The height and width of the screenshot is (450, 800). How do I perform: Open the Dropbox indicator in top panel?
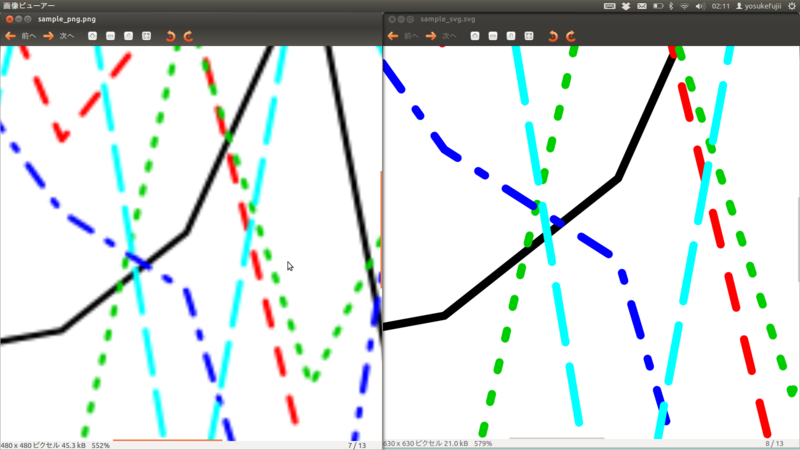(x=626, y=6)
